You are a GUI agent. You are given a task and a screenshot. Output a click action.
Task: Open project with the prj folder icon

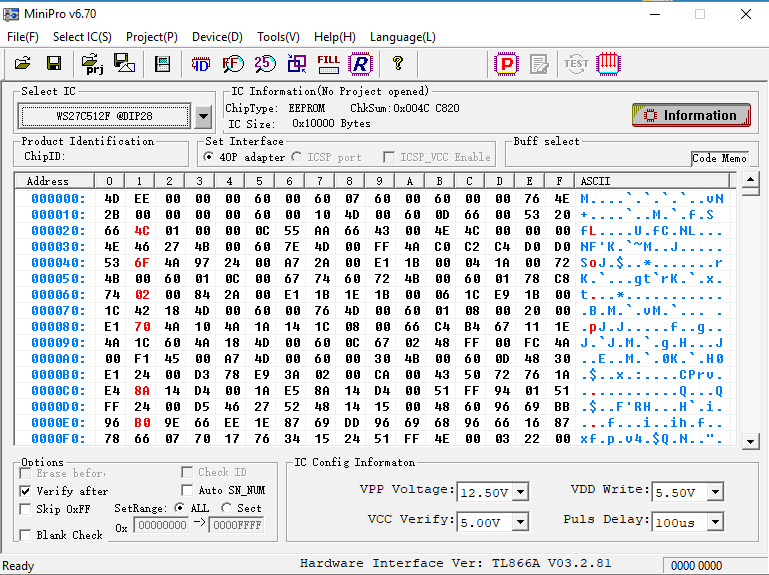click(x=92, y=64)
